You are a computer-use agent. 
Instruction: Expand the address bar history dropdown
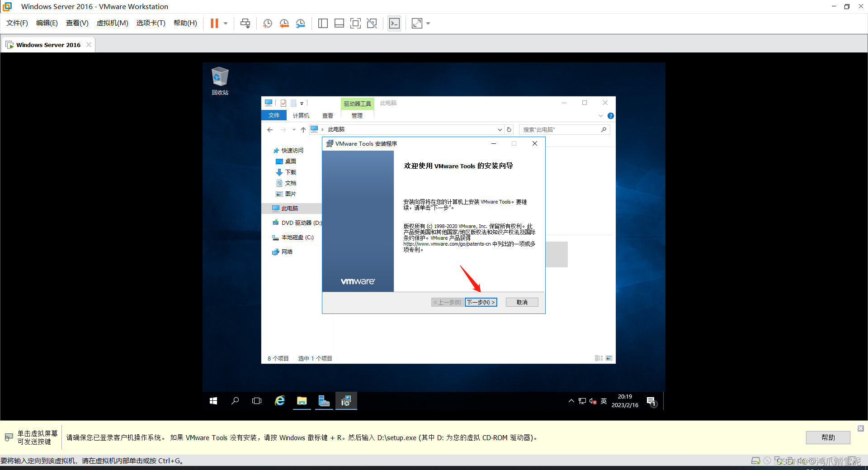click(500, 130)
